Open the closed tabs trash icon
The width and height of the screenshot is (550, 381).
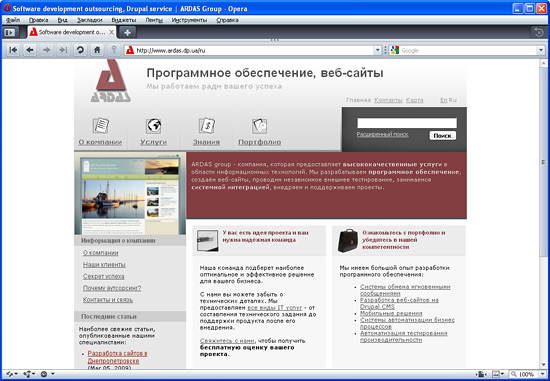click(x=538, y=33)
